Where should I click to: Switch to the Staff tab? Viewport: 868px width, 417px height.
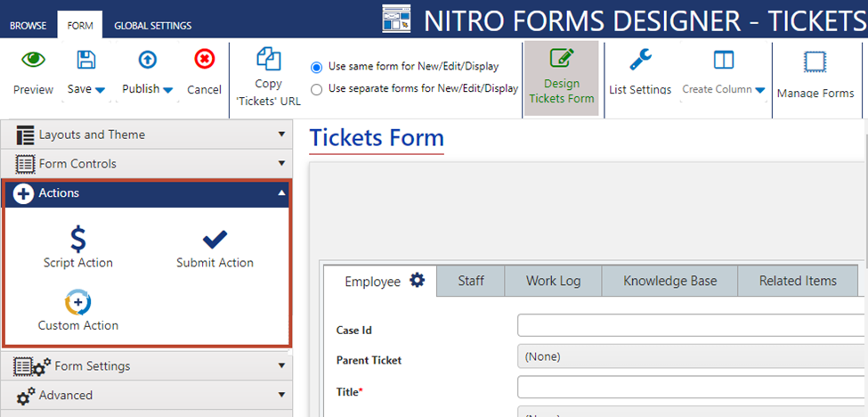point(471,281)
